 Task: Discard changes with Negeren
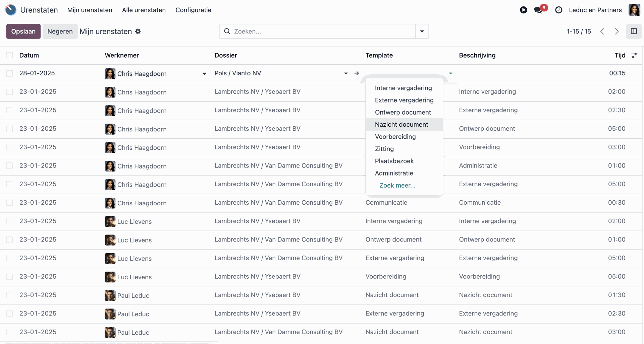tap(60, 31)
